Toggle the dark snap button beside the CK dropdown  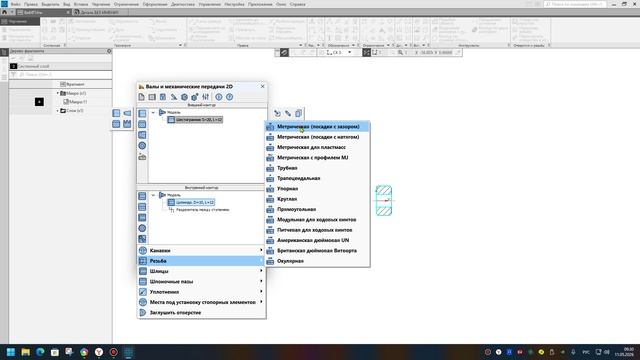[x=367, y=53]
